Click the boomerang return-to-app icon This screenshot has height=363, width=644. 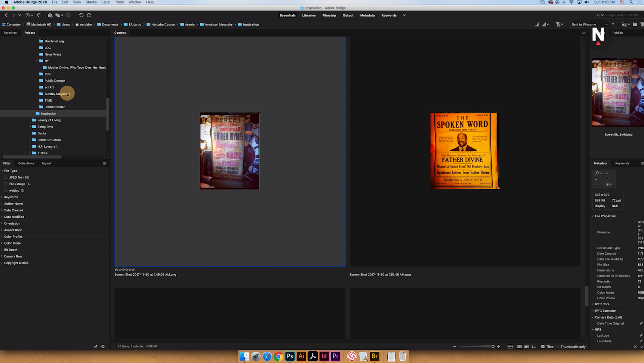pos(39,15)
